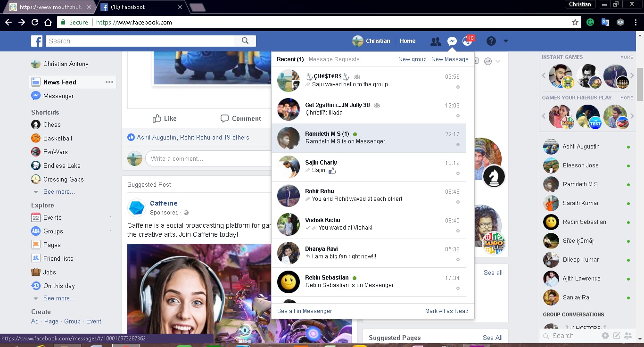Click the Messenger icon in top bar
Viewport: 644px width, 347px height.
click(x=452, y=41)
